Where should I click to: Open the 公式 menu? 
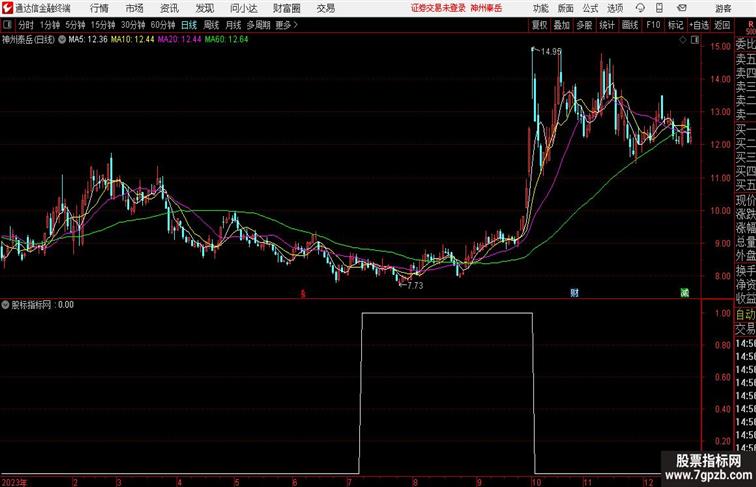(x=590, y=8)
